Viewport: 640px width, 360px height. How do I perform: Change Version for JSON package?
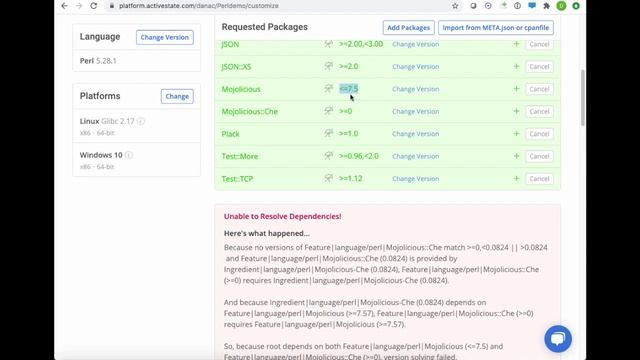[x=416, y=44]
